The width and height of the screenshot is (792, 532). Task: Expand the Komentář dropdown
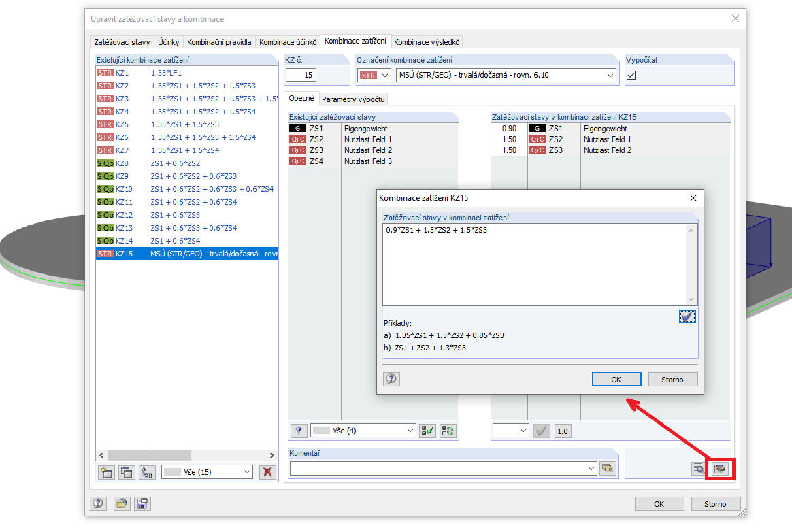(591, 468)
